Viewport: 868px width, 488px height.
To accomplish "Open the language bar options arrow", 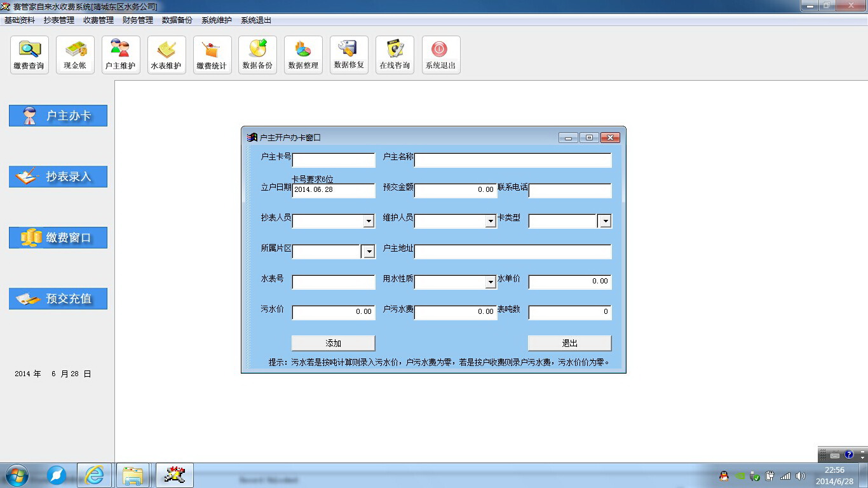I will click(862, 457).
